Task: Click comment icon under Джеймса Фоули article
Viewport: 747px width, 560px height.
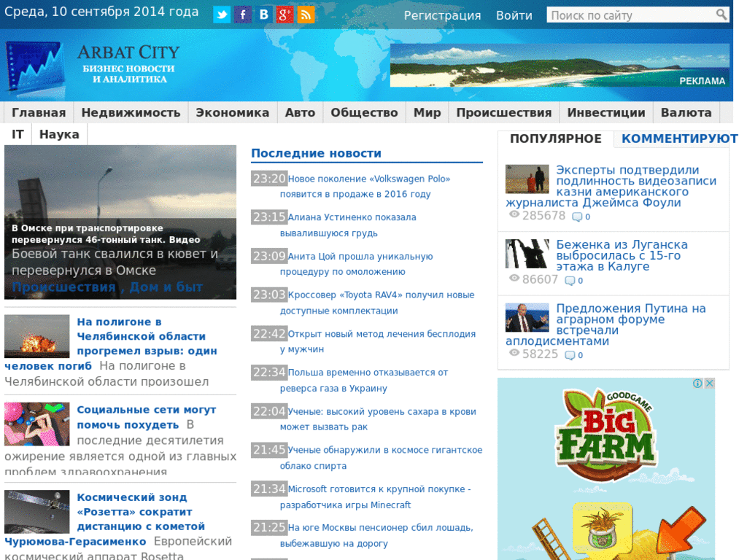Action: 577,217
